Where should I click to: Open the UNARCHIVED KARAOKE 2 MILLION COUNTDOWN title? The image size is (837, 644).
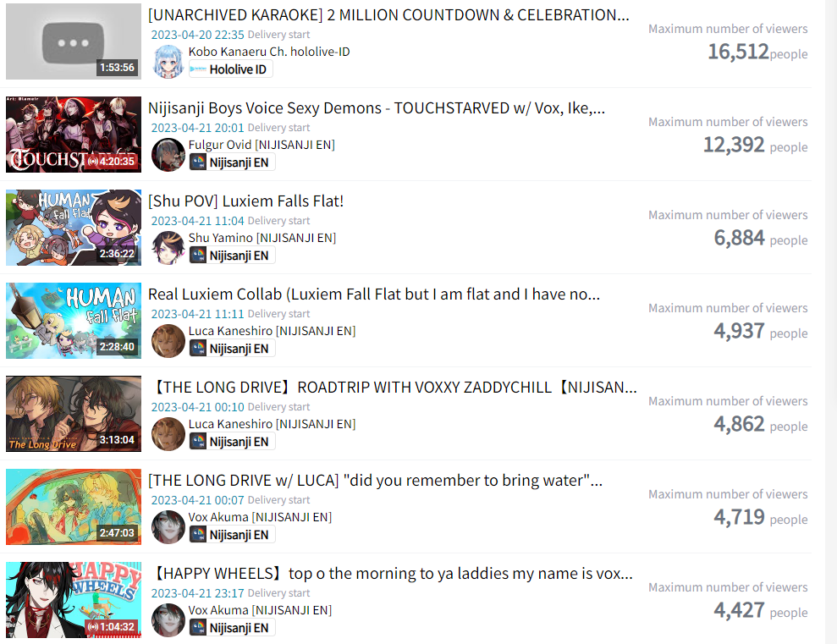[x=388, y=15]
